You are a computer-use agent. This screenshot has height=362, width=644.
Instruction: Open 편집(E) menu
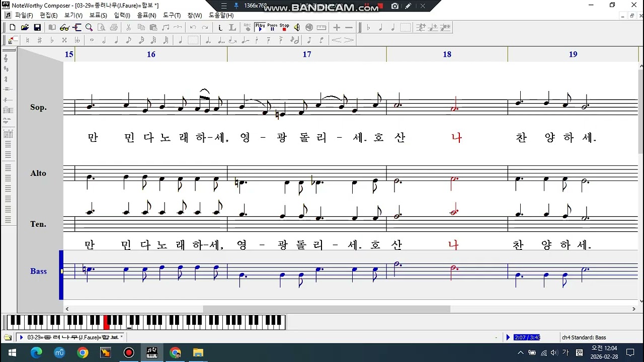tap(49, 16)
